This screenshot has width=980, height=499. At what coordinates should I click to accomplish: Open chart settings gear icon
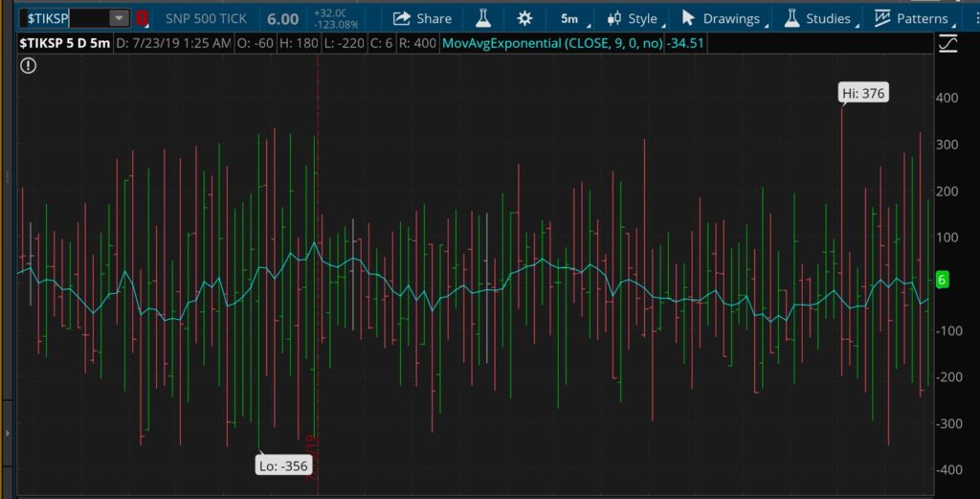[524, 18]
